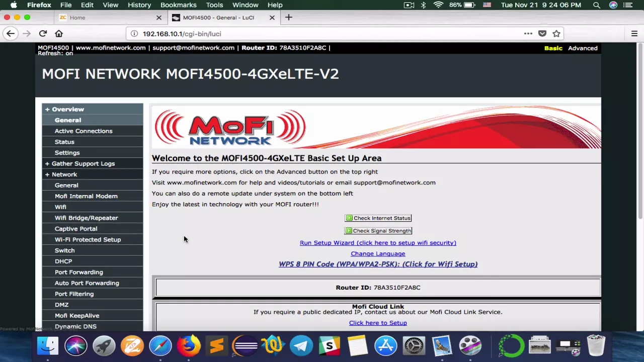Bookmark this page with the star
This screenshot has height=362, width=644.
[x=556, y=34]
